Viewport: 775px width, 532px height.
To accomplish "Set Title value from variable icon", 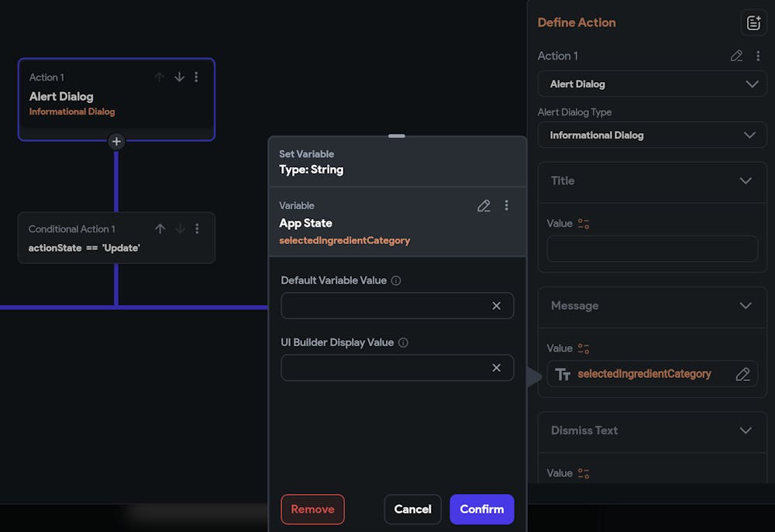I will coord(584,224).
